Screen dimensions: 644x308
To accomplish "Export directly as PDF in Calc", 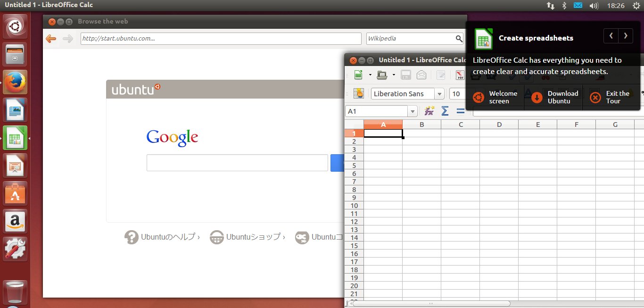I will pyautogui.click(x=460, y=75).
